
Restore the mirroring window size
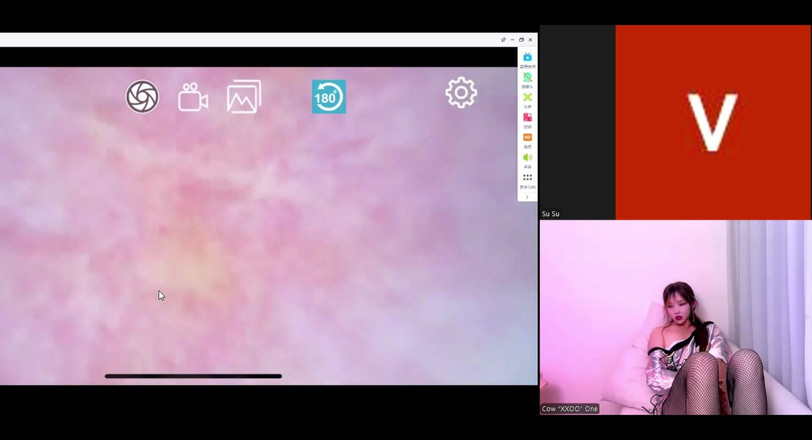point(521,40)
